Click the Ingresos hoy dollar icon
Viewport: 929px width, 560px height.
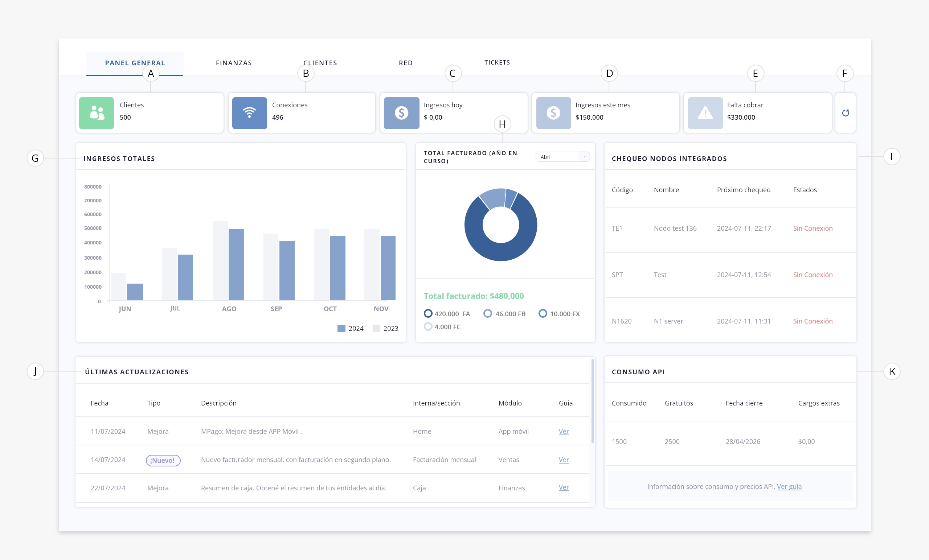click(401, 113)
